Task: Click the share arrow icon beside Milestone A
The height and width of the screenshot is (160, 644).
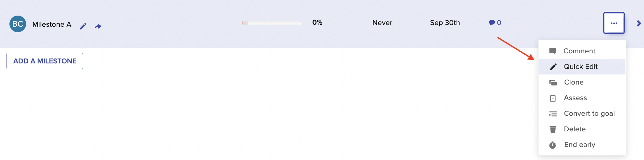Action: point(98,26)
